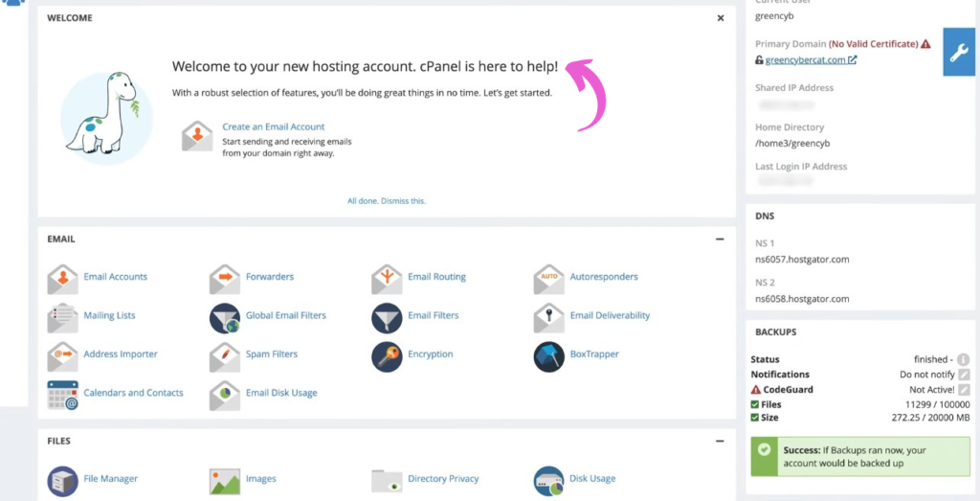980x501 pixels.
Task: Select the Autoresponders AUTO envelope icon
Action: [548, 279]
